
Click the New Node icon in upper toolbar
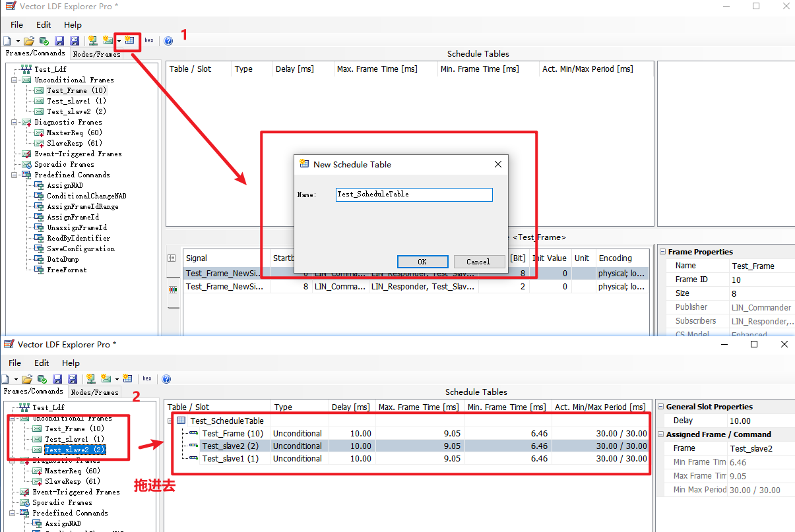pyautogui.click(x=92, y=41)
